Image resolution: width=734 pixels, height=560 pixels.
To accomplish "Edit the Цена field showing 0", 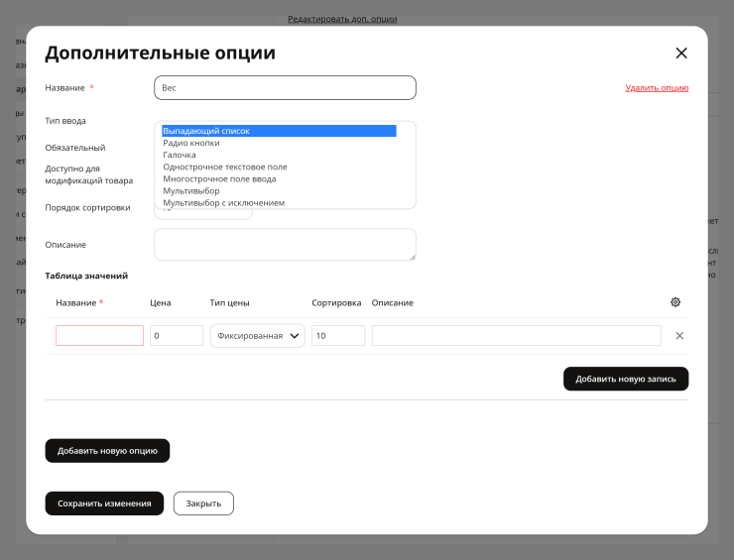I will point(176,335).
